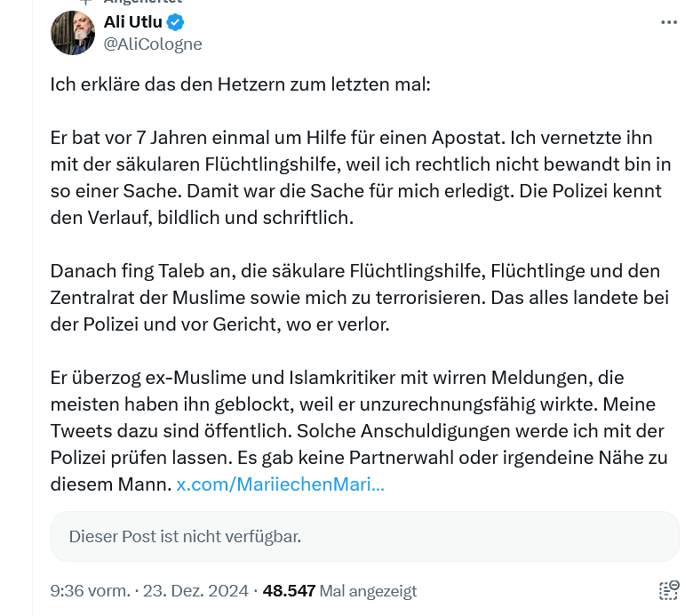The width and height of the screenshot is (693, 616).
Task: Click the 'Mal angezeigt' label
Action: [368, 590]
